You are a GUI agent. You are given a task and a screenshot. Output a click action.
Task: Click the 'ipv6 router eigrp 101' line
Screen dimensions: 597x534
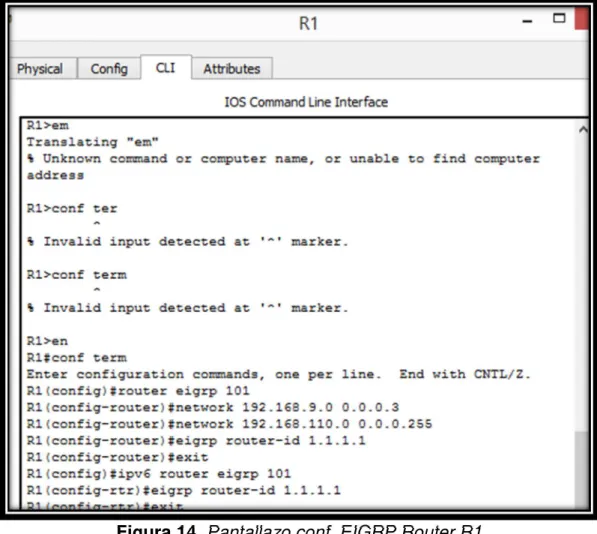159,474
